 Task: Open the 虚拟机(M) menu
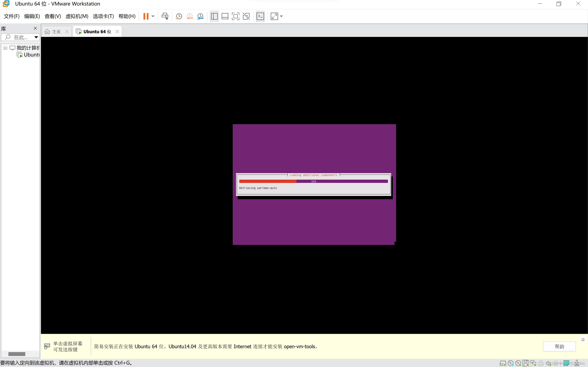tap(77, 16)
